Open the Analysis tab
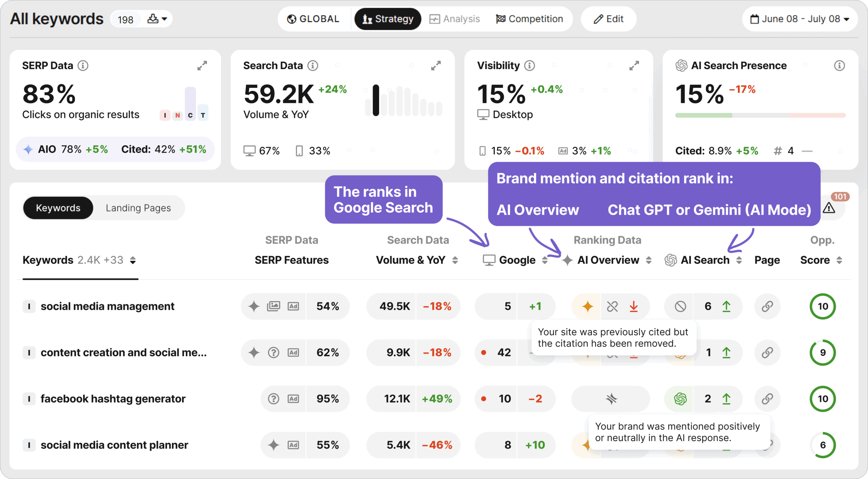The height and width of the screenshot is (479, 868). pyautogui.click(x=454, y=19)
